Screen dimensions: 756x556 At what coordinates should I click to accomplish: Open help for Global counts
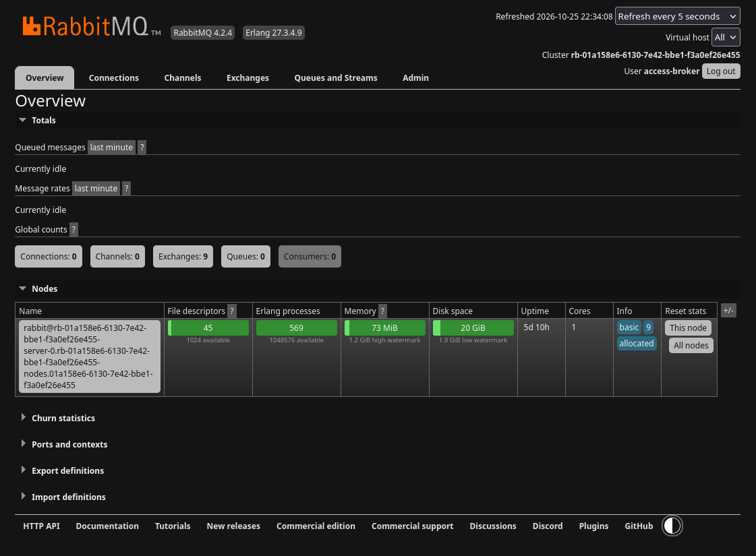(74, 229)
